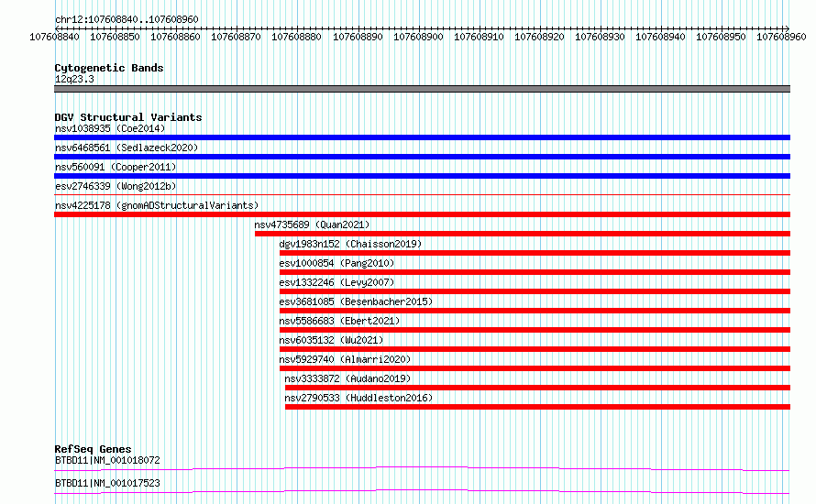Select the Cytogenetic Bands track title

(109, 68)
